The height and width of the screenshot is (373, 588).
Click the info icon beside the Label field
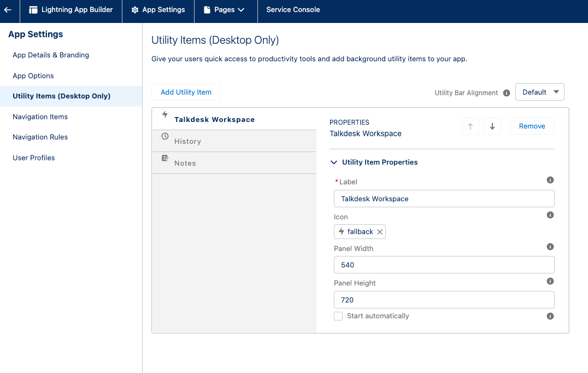tap(550, 180)
